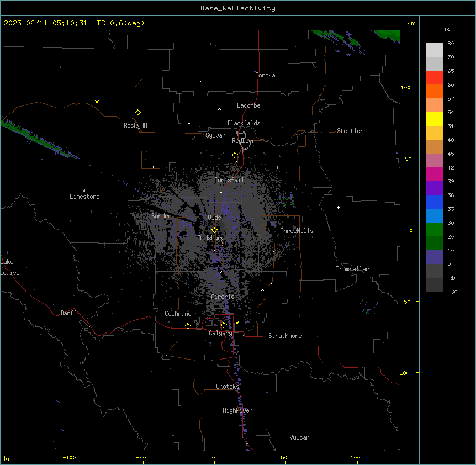The height and width of the screenshot is (465, 476).
Task: Click the RedDeer city label
Action: tap(244, 141)
